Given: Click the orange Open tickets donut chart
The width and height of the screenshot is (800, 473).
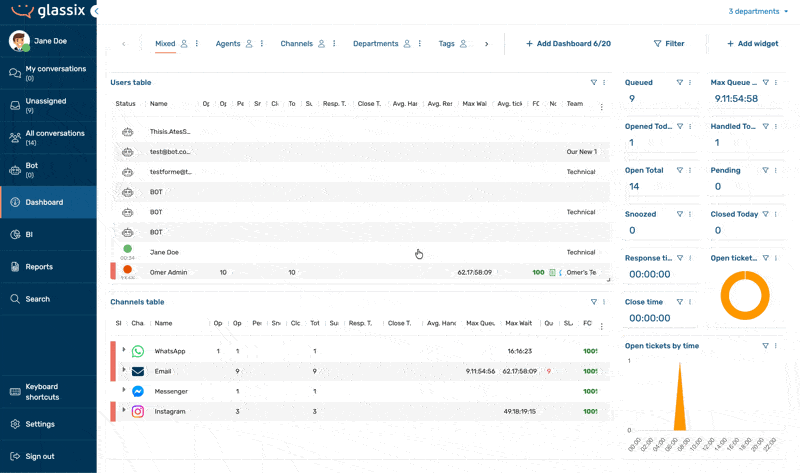Looking at the screenshot, I should click(745, 295).
